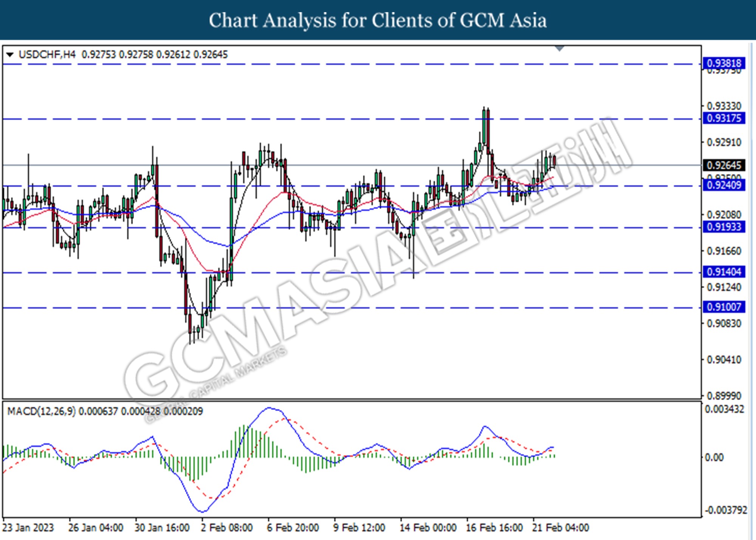Select the 0.92409 price level label
Image resolution: width=756 pixels, height=540 pixels.
pyautogui.click(x=724, y=185)
